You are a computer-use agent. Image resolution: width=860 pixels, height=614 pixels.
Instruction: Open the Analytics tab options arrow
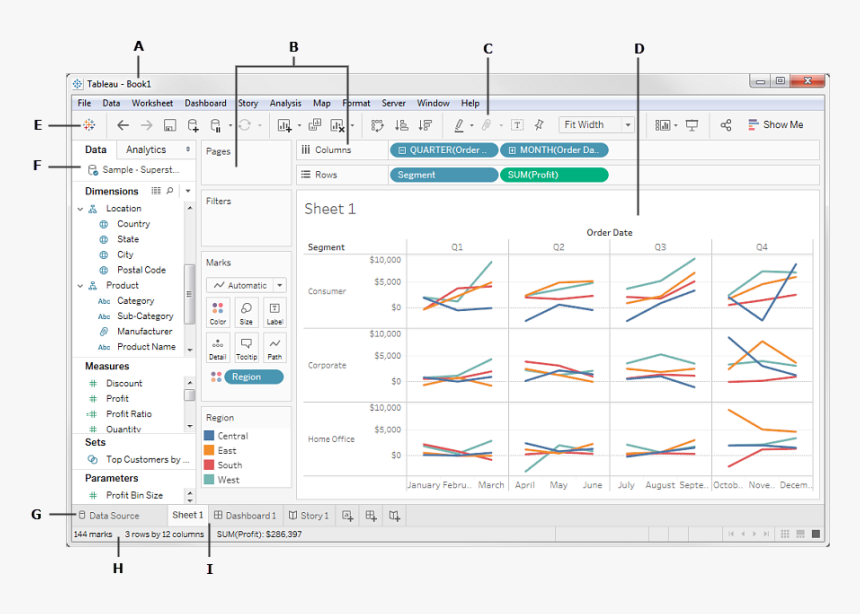(x=188, y=149)
